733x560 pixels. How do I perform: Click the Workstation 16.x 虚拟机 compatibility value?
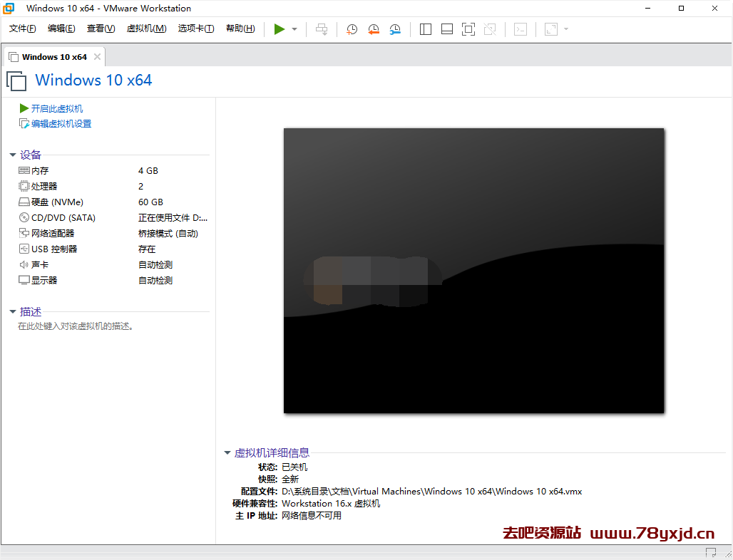point(331,504)
